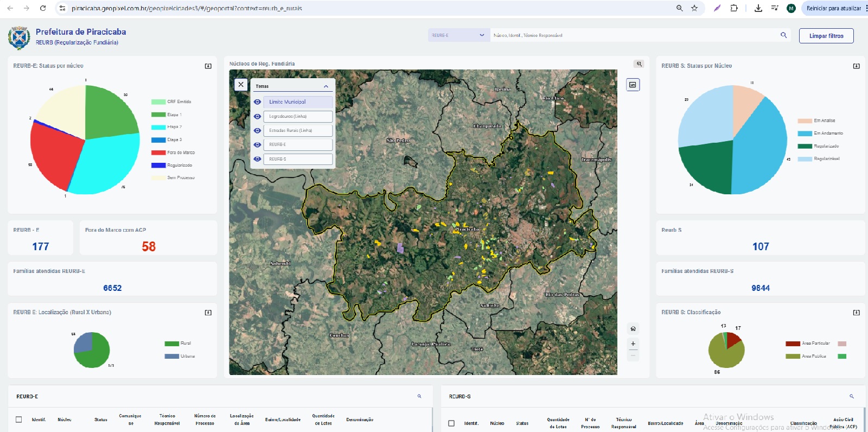Screen dimensions: 868x432
Task: Select the REURB-S layer entry
Action: (x=298, y=159)
